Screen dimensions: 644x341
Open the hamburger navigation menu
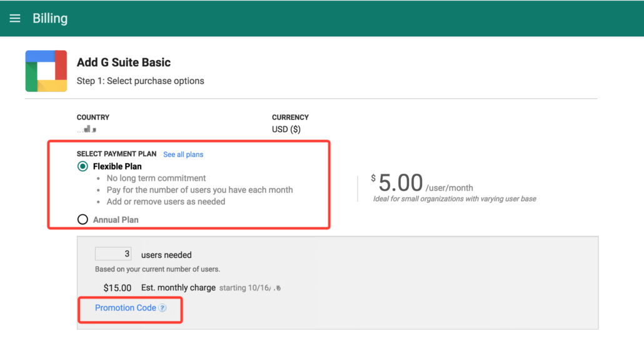point(15,19)
